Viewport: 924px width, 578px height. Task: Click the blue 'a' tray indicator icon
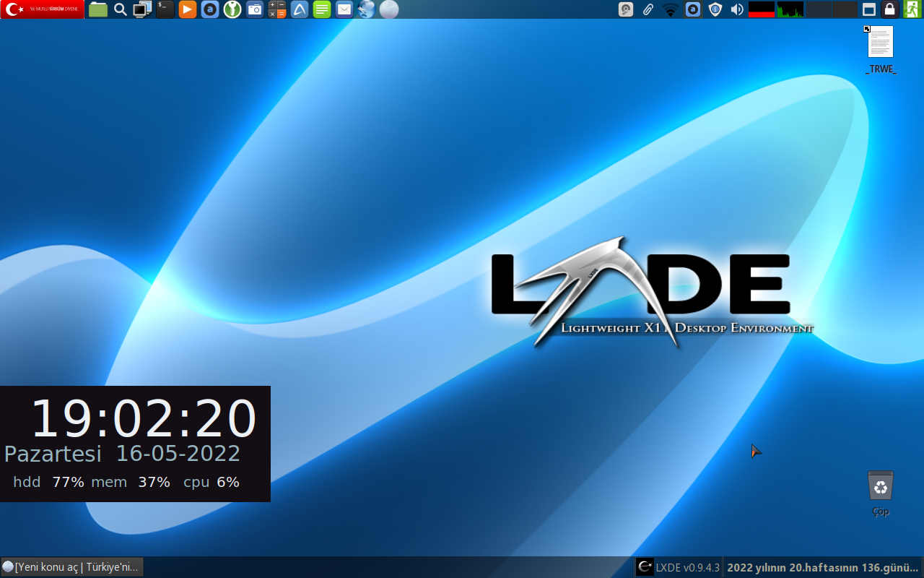pos(693,9)
